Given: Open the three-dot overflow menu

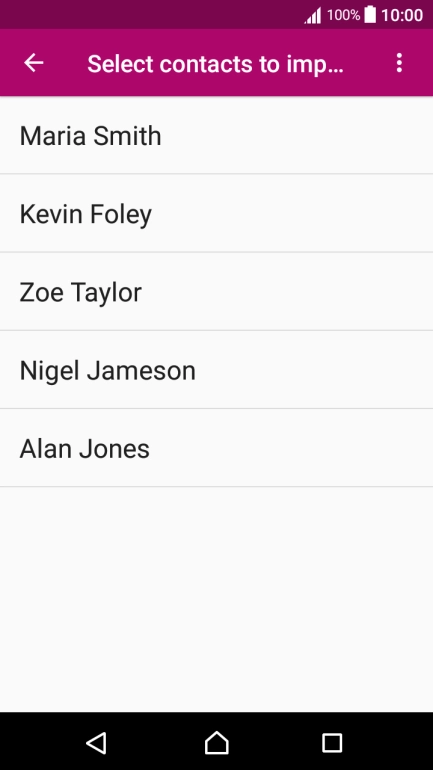Looking at the screenshot, I should [399, 63].
